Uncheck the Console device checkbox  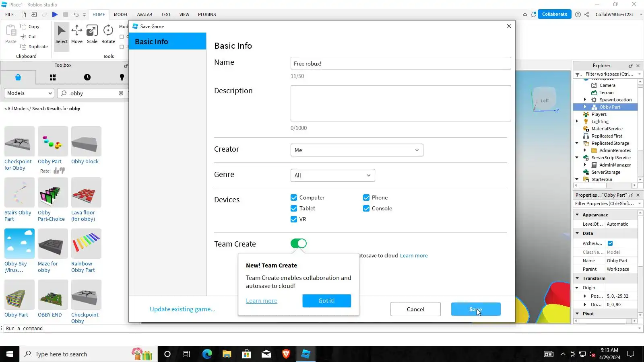366,208
